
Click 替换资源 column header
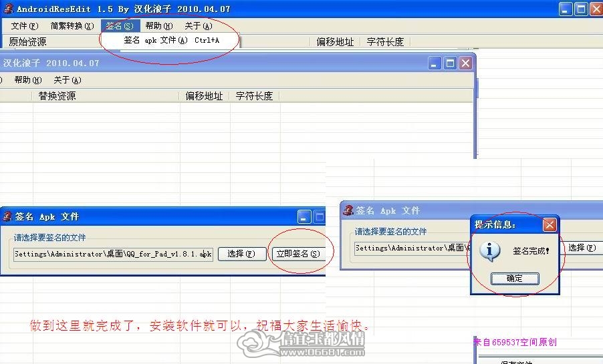pos(57,96)
